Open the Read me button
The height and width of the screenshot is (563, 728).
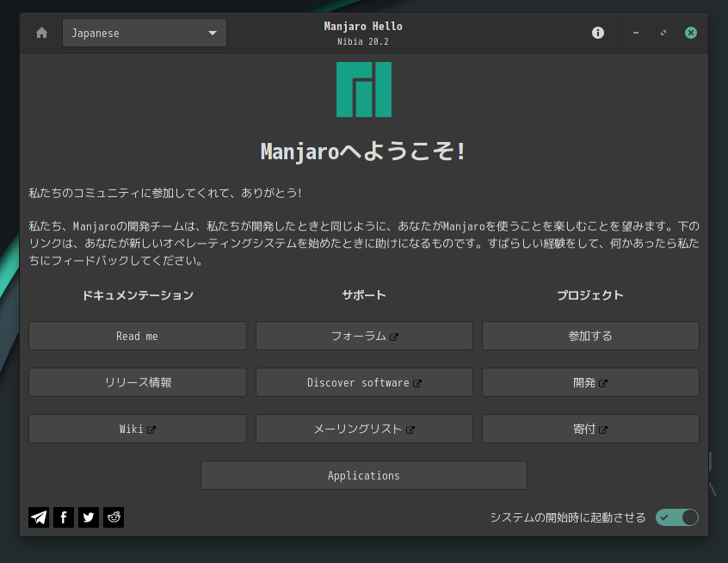click(138, 336)
